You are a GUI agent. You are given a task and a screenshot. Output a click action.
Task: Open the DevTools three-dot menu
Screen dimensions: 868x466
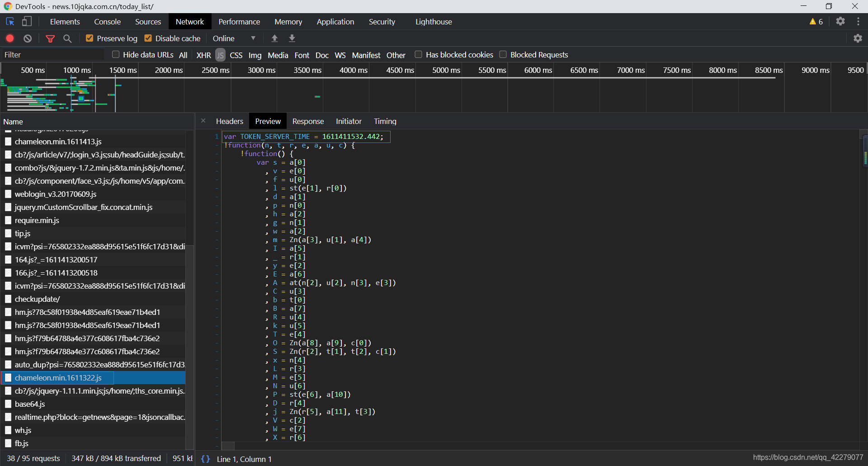click(858, 21)
